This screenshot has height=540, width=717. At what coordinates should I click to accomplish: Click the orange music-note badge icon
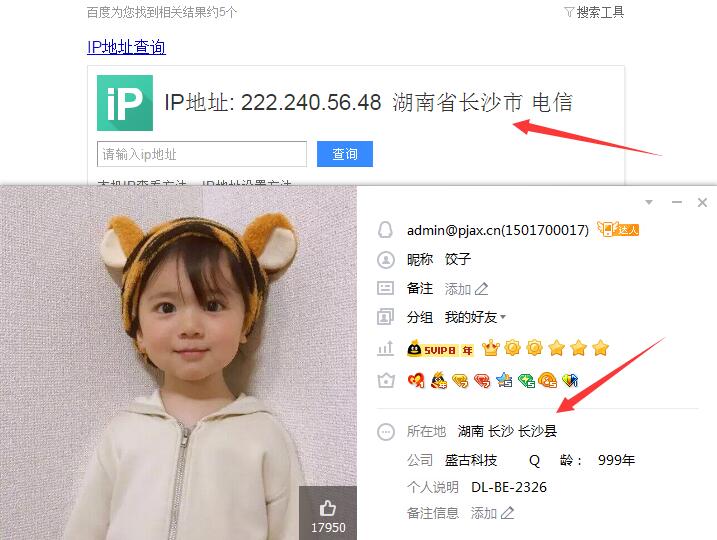pyautogui.click(x=548, y=380)
